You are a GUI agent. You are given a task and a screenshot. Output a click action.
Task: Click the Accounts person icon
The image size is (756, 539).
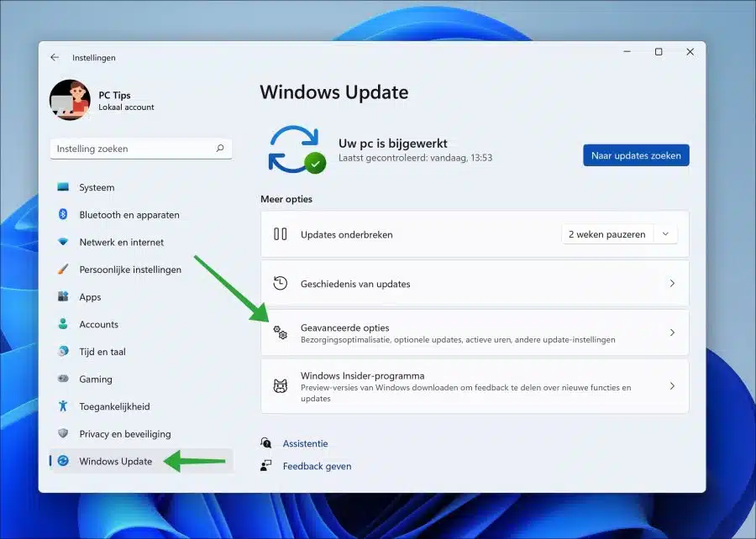pyautogui.click(x=63, y=324)
